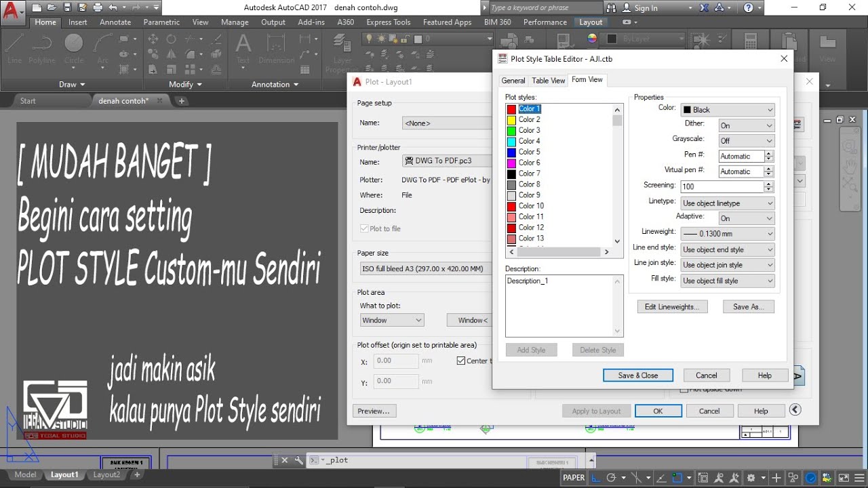Increase the Screening value stepper
Image resolution: width=868 pixels, height=488 pixels.
[x=769, y=184]
